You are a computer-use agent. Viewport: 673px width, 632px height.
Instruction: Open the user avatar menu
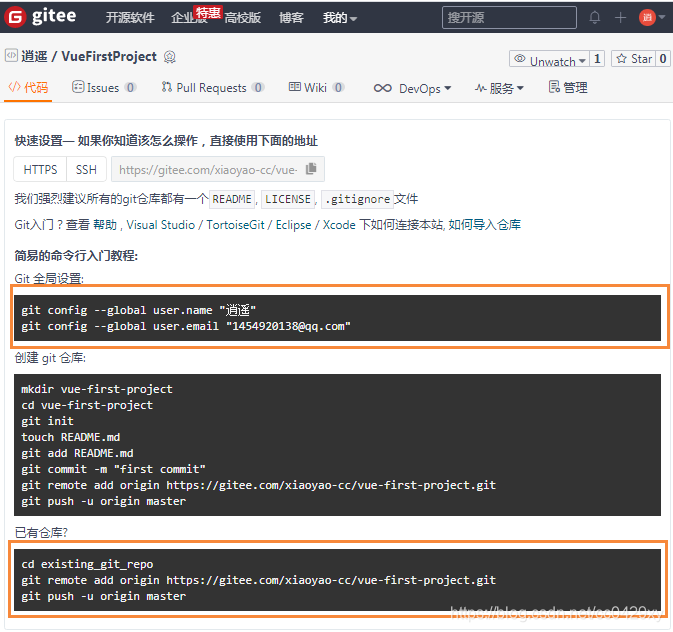click(x=647, y=18)
